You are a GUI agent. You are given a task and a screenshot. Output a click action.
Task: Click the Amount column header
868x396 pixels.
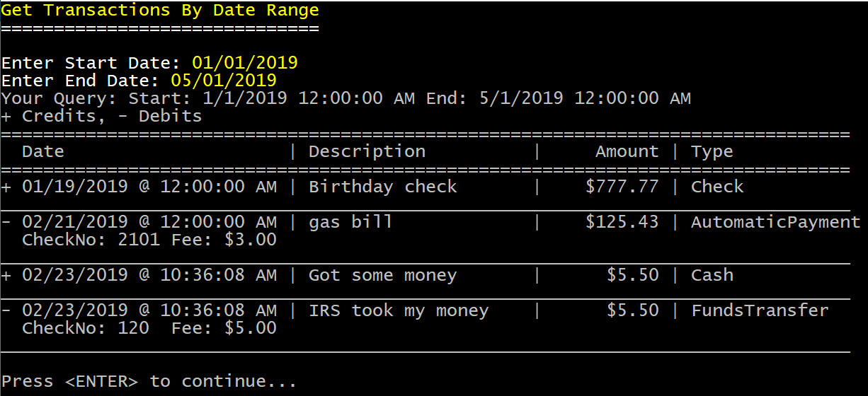pyautogui.click(x=627, y=151)
